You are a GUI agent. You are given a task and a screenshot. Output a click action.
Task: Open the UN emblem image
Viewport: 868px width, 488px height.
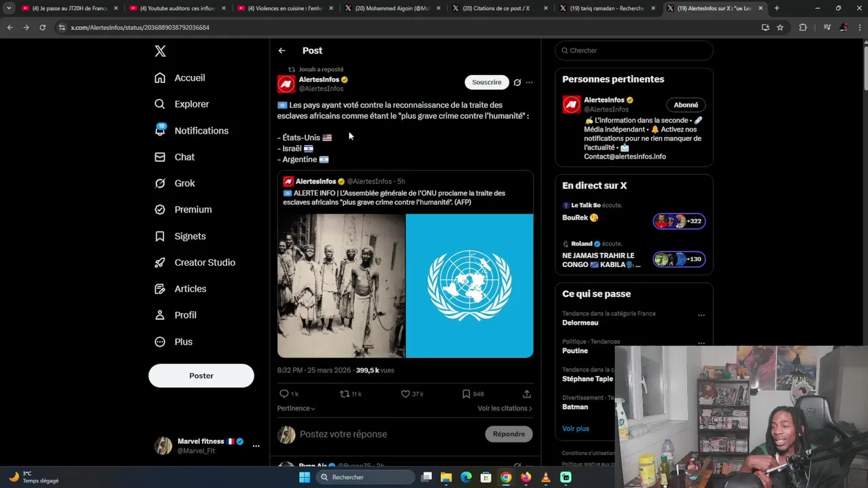click(x=470, y=286)
